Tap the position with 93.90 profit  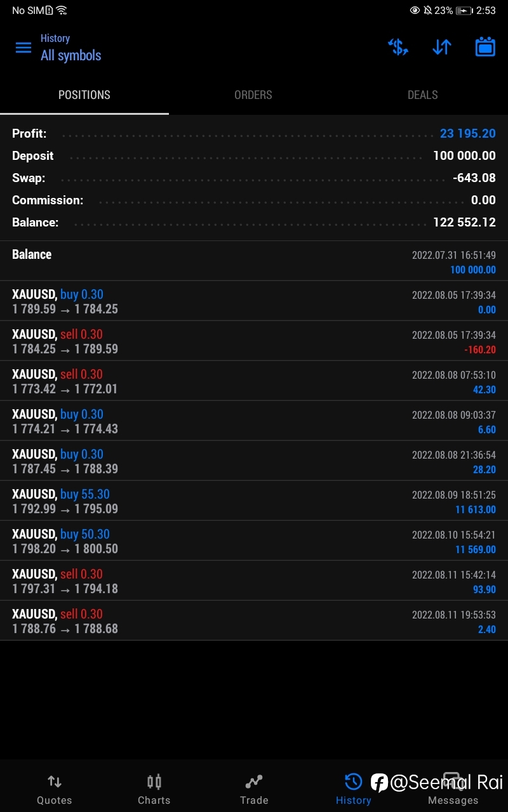pyautogui.click(x=254, y=580)
